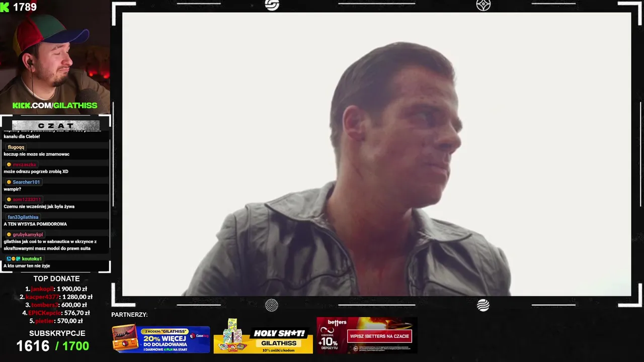Click message 'A TEN WYSYSA POMIDOROWA'
644x362 pixels.
[x=35, y=224]
